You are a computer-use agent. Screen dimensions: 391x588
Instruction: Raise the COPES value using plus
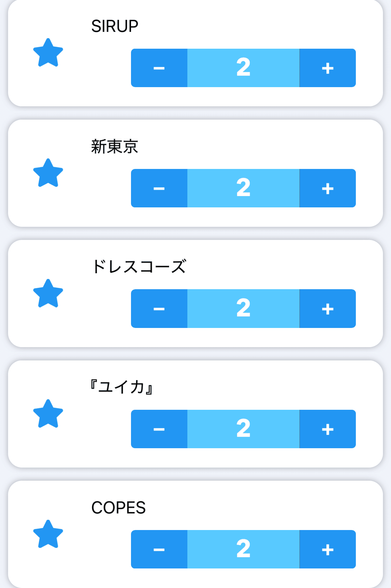coord(328,549)
